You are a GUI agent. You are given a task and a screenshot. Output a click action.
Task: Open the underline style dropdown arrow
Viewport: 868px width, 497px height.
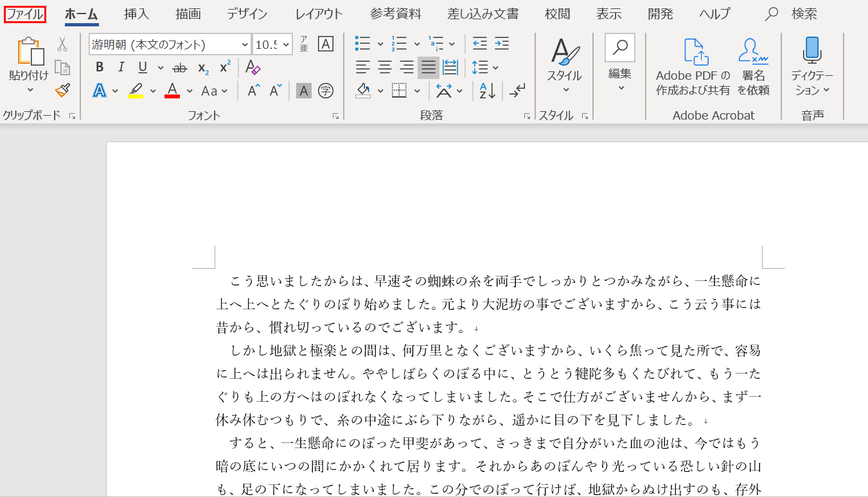tap(161, 68)
